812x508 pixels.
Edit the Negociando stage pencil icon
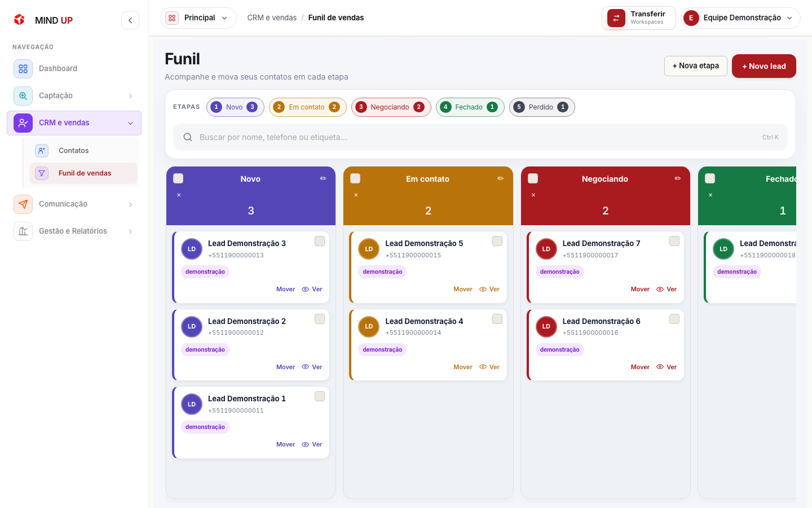[x=678, y=178]
